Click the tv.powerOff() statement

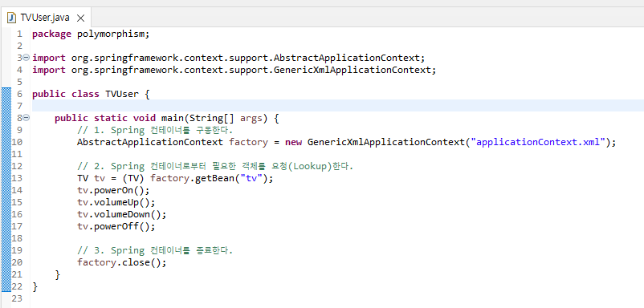click(116, 226)
